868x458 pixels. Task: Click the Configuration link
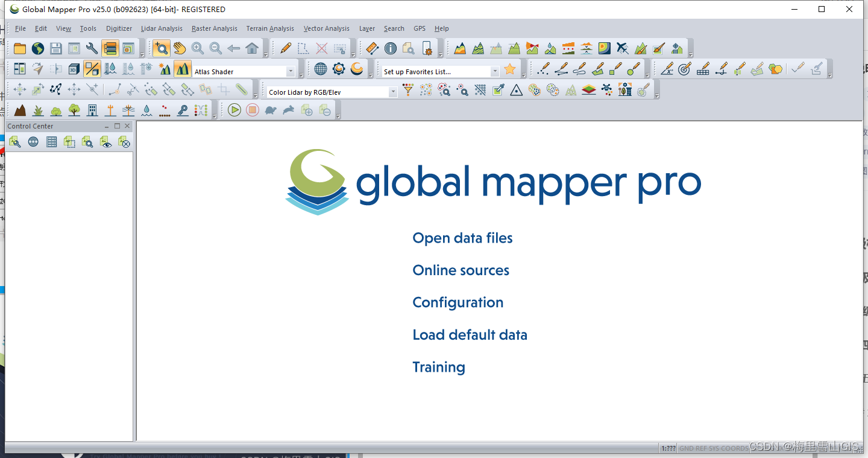458,303
